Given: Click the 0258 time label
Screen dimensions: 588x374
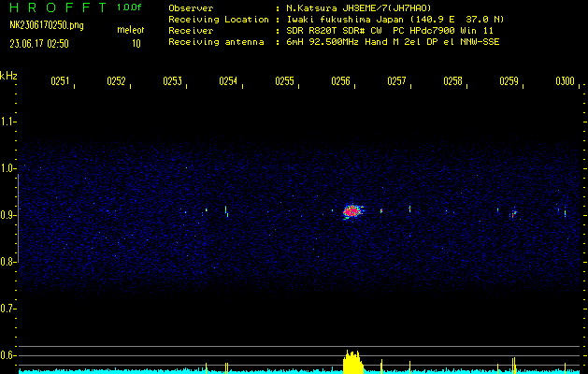Looking at the screenshot, I should [452, 82].
